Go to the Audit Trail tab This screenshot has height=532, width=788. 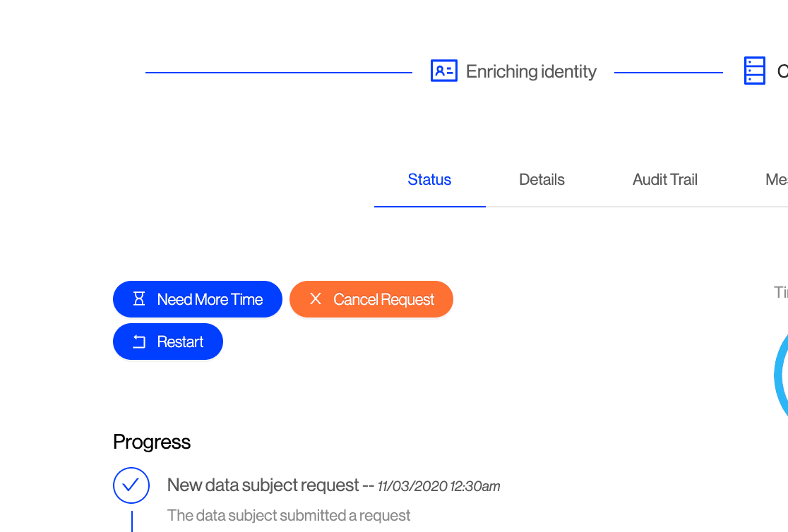click(664, 179)
